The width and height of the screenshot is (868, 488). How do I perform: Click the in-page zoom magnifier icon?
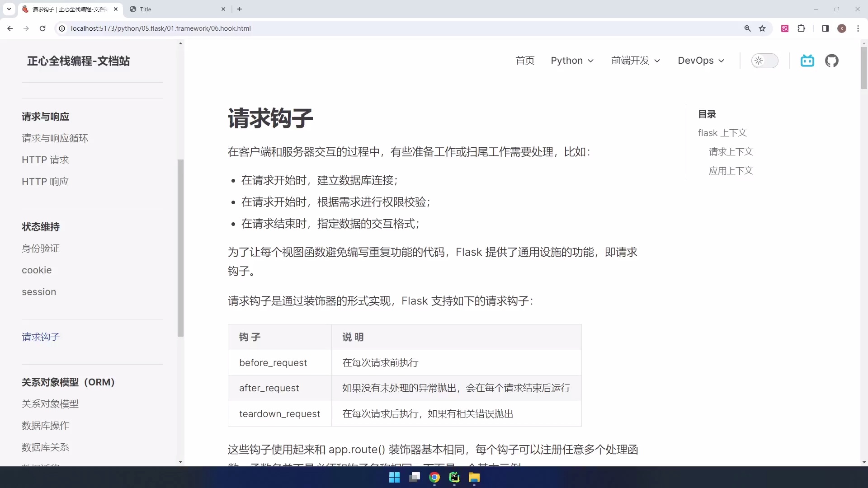pos(748,28)
